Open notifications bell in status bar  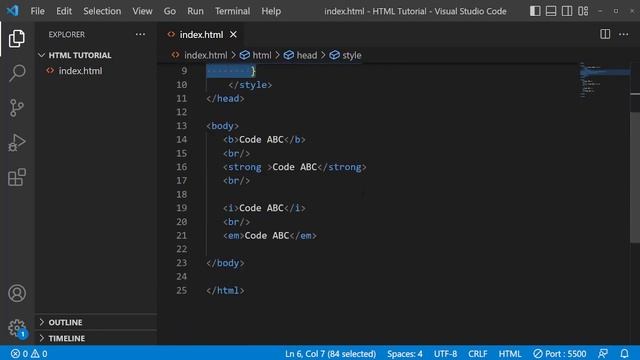coord(624,353)
